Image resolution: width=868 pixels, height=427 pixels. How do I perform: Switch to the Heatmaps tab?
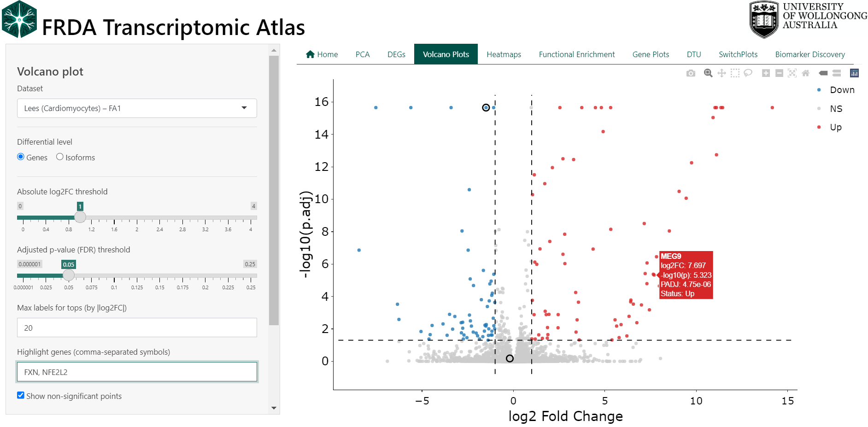click(x=504, y=54)
